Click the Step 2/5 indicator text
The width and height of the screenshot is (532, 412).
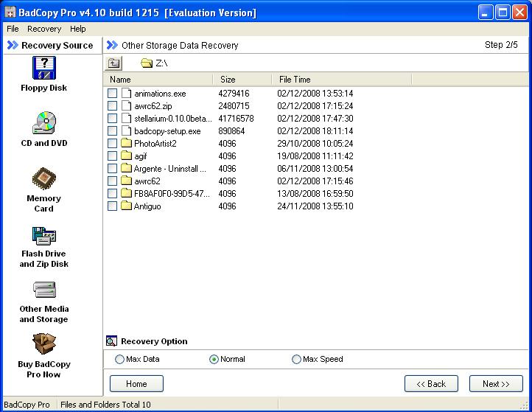tap(501, 45)
